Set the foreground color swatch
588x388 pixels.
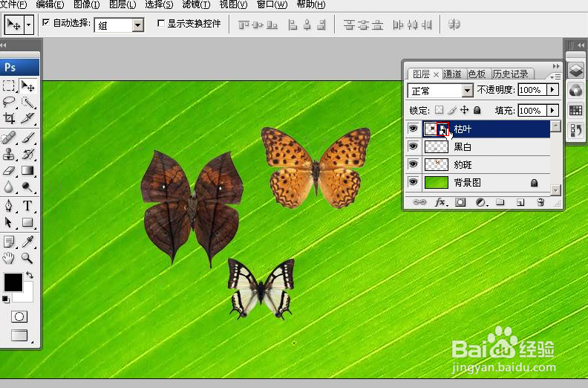coord(13,282)
